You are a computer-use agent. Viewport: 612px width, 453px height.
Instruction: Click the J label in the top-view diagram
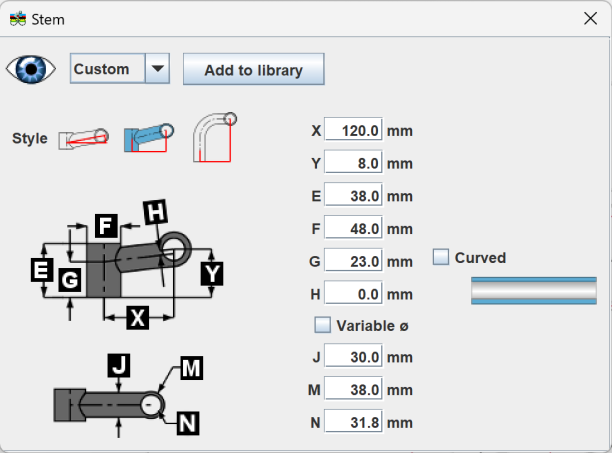(119, 365)
